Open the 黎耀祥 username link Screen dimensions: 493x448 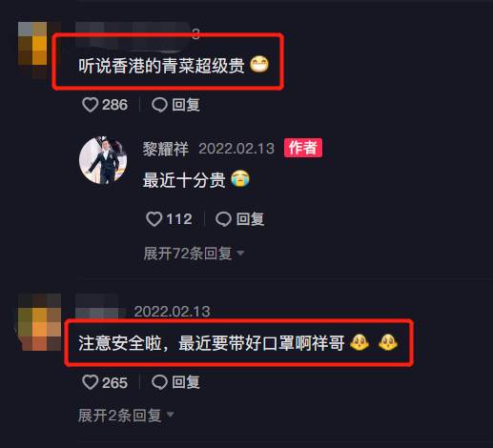[x=166, y=149]
